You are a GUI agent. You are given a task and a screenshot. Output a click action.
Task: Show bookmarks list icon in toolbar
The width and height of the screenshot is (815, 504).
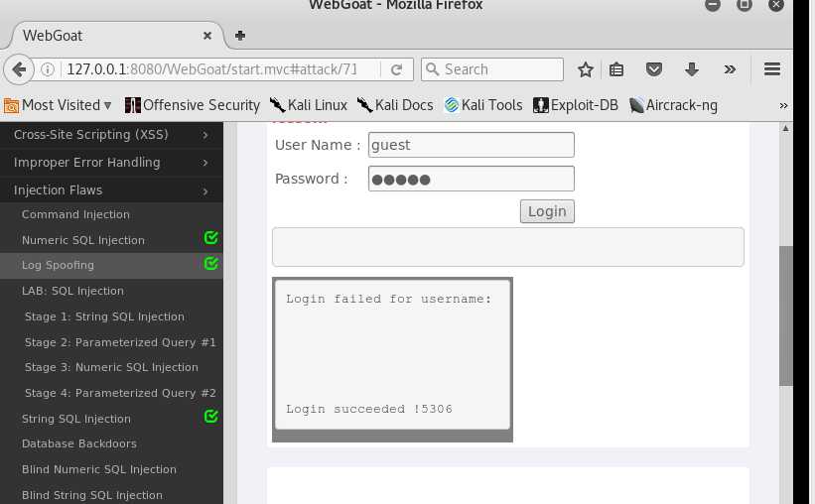click(x=616, y=69)
